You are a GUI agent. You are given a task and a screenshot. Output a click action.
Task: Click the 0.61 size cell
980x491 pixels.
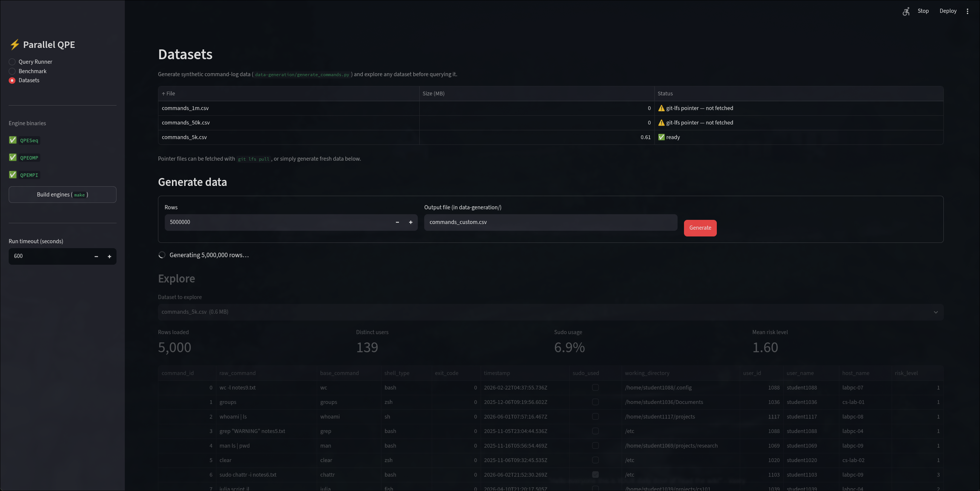pyautogui.click(x=537, y=137)
